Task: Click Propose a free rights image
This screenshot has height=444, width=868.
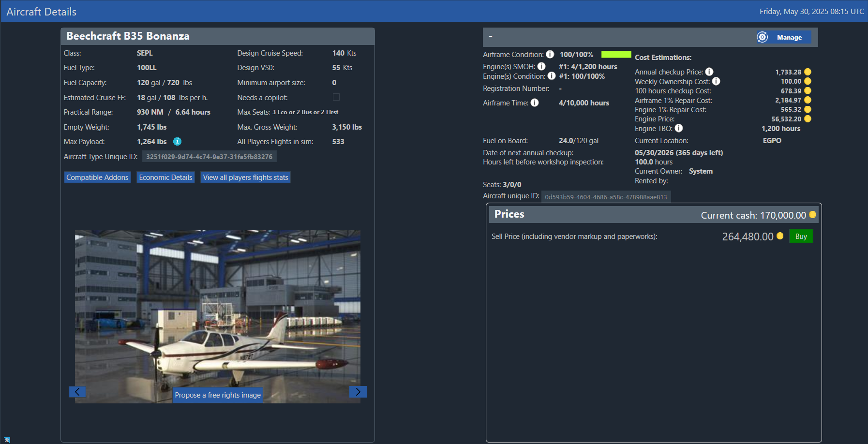Action: pyautogui.click(x=218, y=395)
